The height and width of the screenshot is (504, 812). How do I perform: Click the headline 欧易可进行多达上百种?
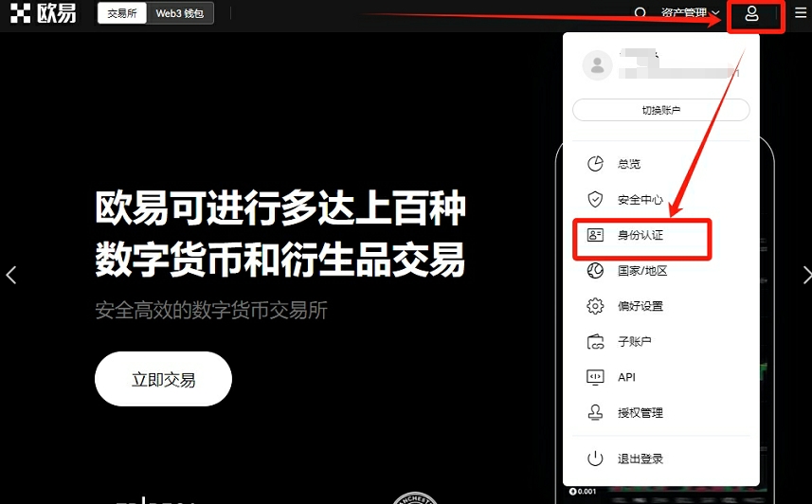(280, 207)
